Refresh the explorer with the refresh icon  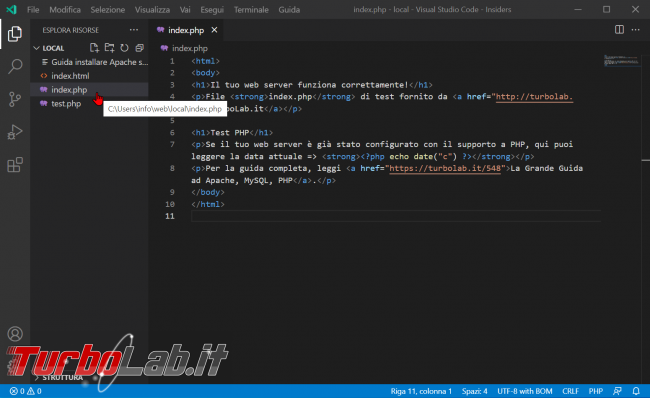click(124, 48)
